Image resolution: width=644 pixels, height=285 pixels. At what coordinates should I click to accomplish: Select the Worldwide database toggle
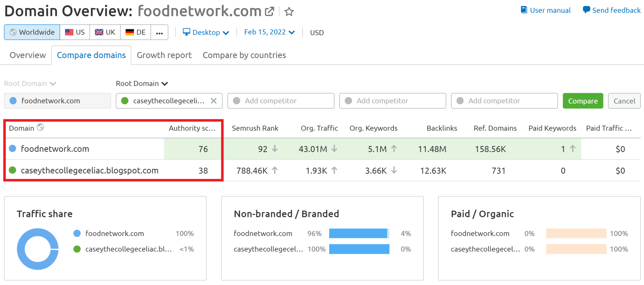pyautogui.click(x=32, y=32)
